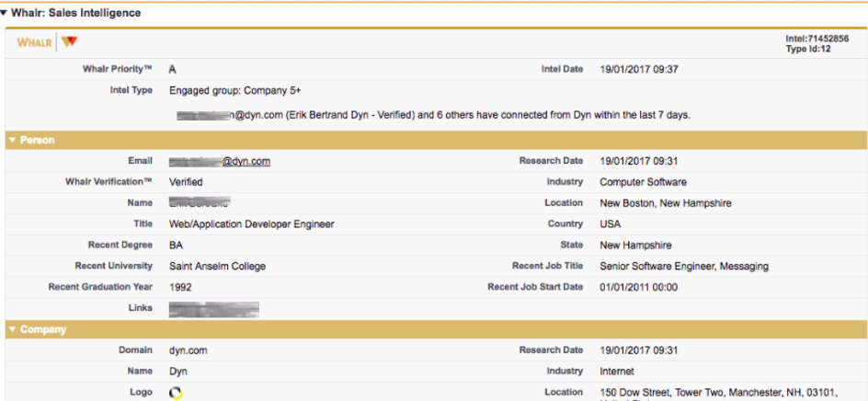Image resolution: width=868 pixels, height=401 pixels.
Task: Click Person Research Date 19/01/2017 09:31
Action: coord(639,162)
